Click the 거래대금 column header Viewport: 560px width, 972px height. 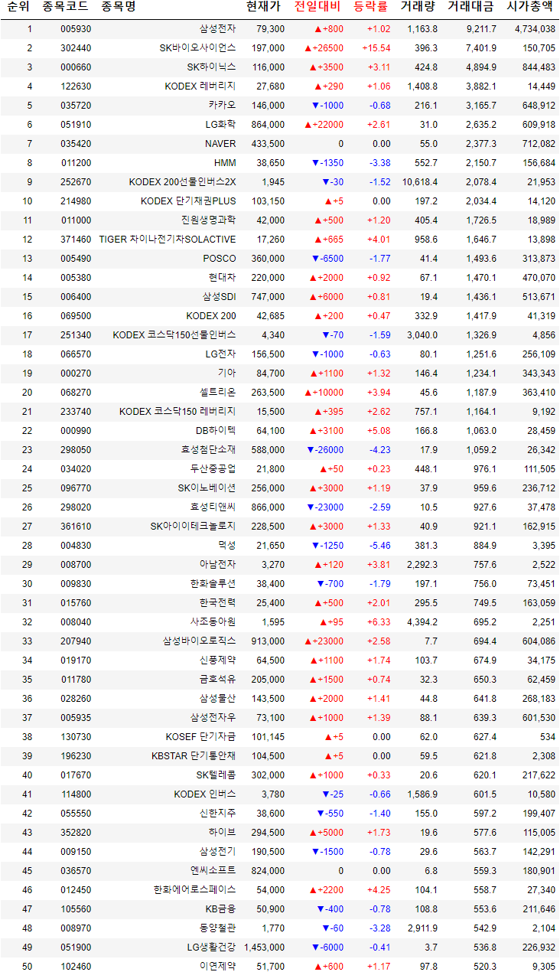471,8
